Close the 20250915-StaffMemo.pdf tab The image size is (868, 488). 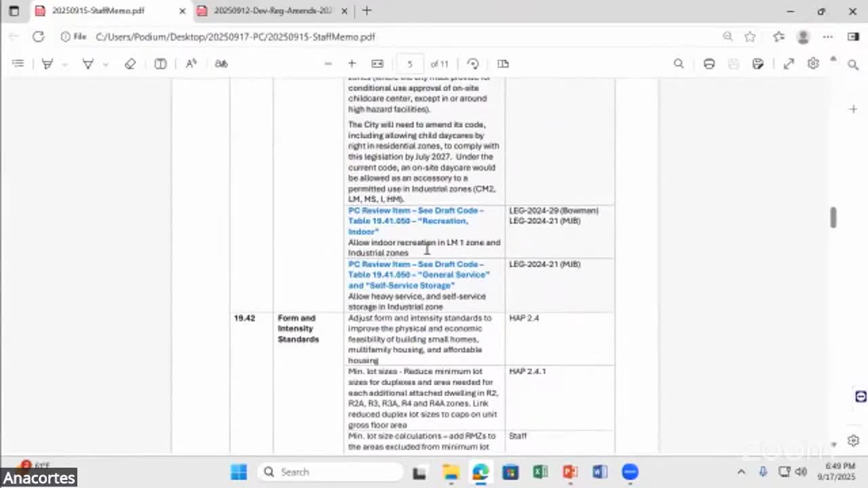pos(182,11)
